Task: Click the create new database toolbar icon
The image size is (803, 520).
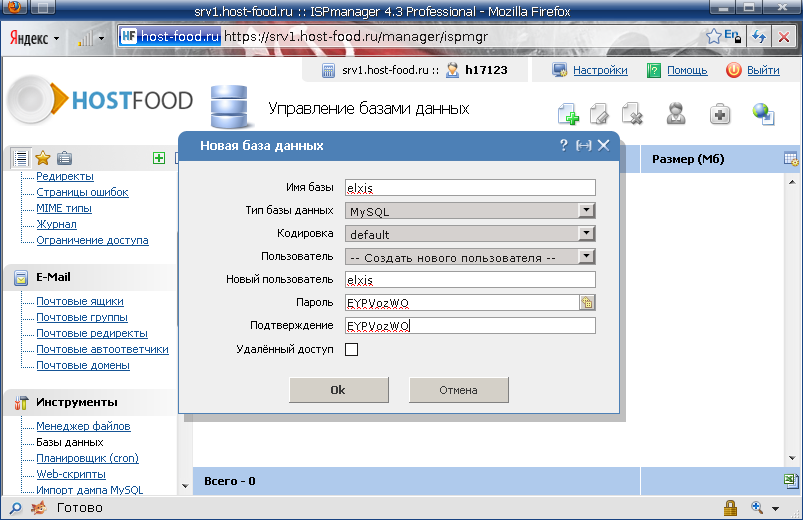Action: pyautogui.click(x=568, y=114)
